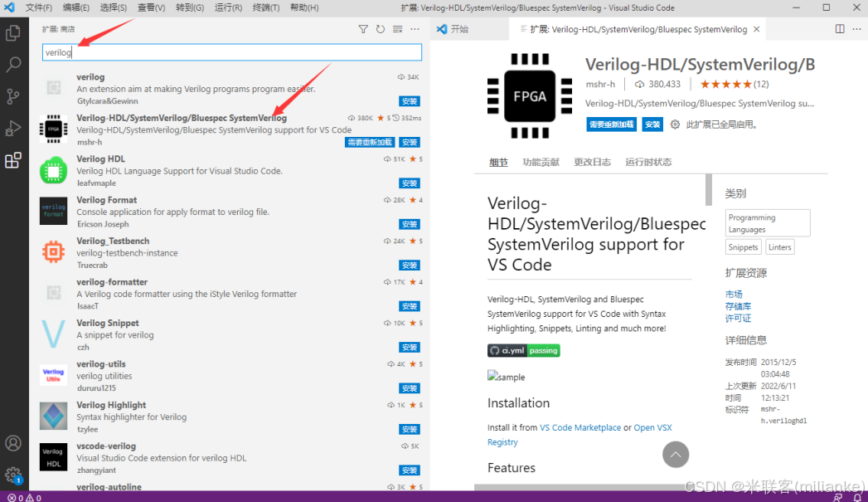Click the Verilog Snippet V icon
The image size is (868, 502).
coord(53,334)
